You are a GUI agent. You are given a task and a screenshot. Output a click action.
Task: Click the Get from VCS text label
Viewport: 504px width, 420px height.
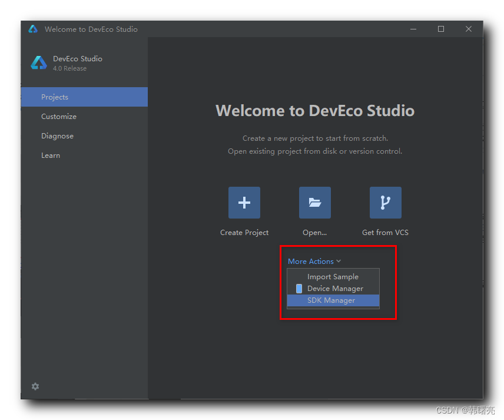tap(385, 233)
